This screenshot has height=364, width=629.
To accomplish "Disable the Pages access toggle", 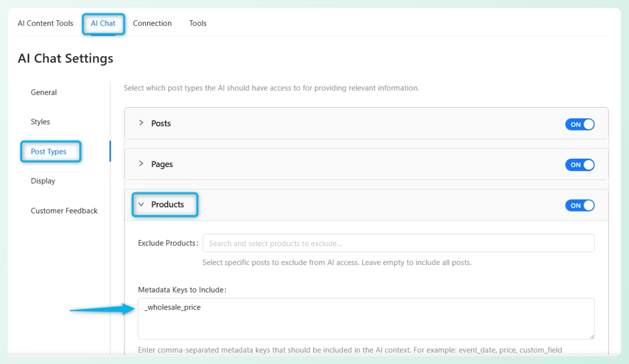I will click(580, 165).
